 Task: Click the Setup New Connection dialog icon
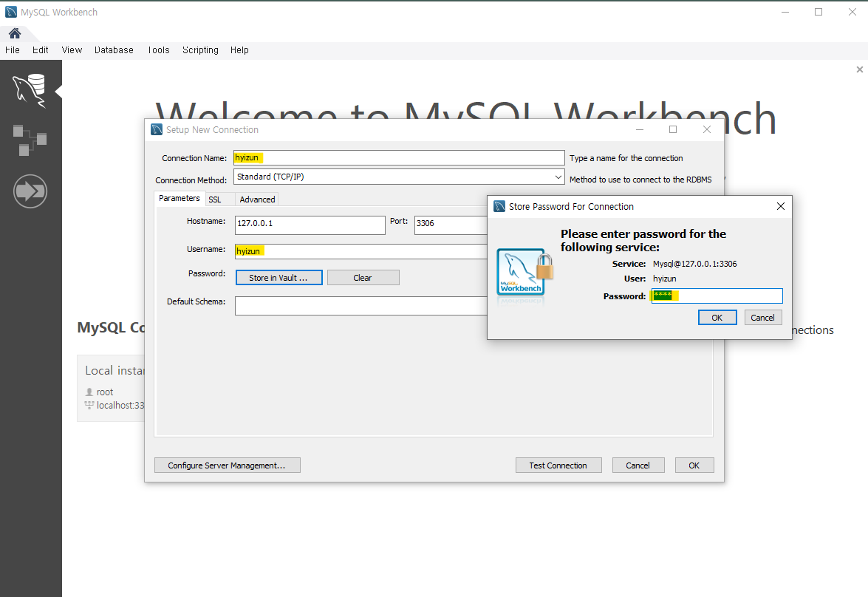coord(157,129)
